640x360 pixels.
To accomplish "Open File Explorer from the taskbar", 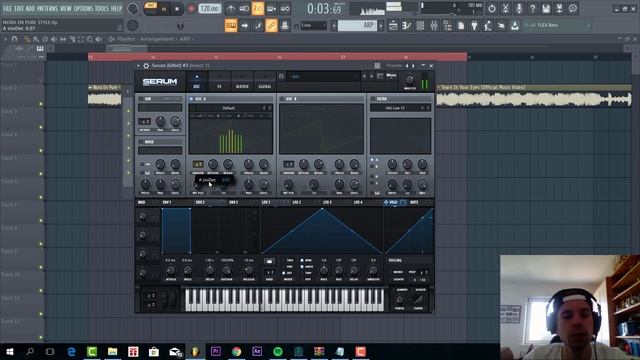I will click(x=113, y=351).
